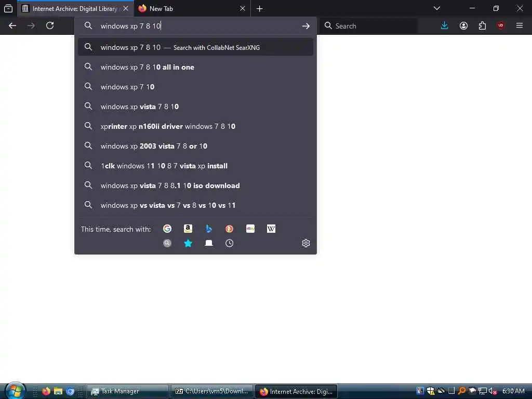The height and width of the screenshot is (399, 532).
Task: Go back to the previous page
Action: (x=12, y=26)
